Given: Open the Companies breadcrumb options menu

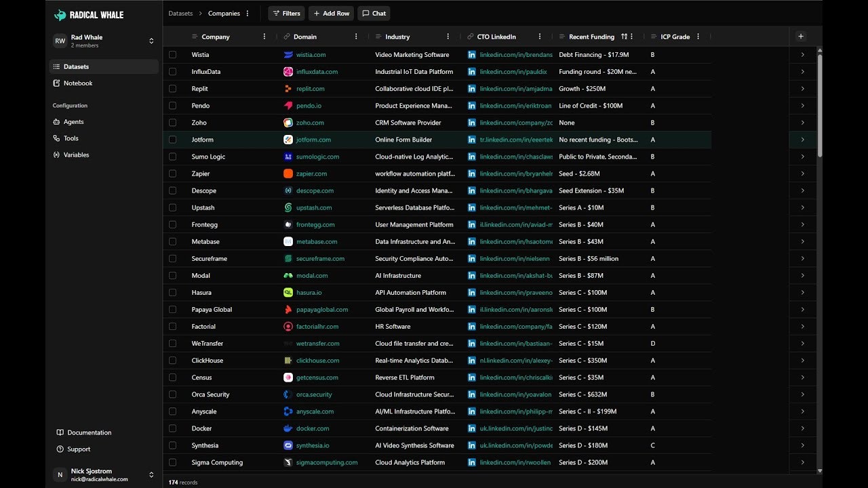Looking at the screenshot, I should pyautogui.click(x=248, y=14).
